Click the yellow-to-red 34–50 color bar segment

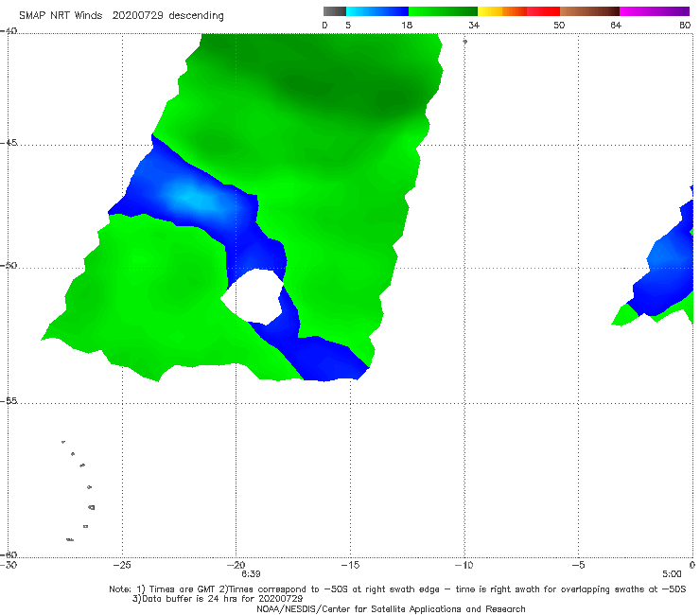(518, 11)
